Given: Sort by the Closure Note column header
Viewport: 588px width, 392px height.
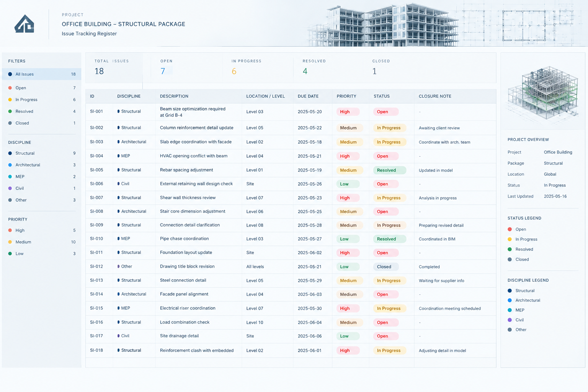Looking at the screenshot, I should click(435, 96).
